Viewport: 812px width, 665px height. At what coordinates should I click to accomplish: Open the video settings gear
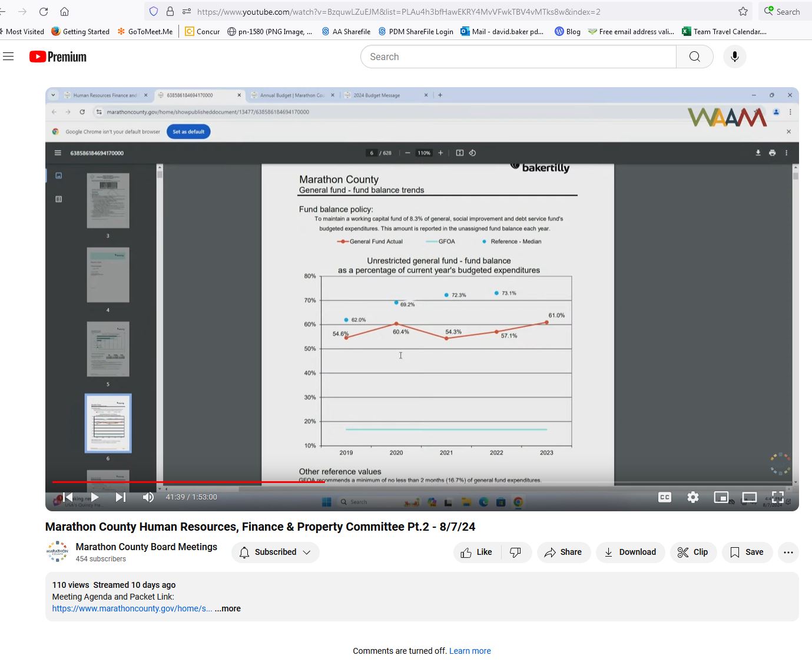[693, 497]
